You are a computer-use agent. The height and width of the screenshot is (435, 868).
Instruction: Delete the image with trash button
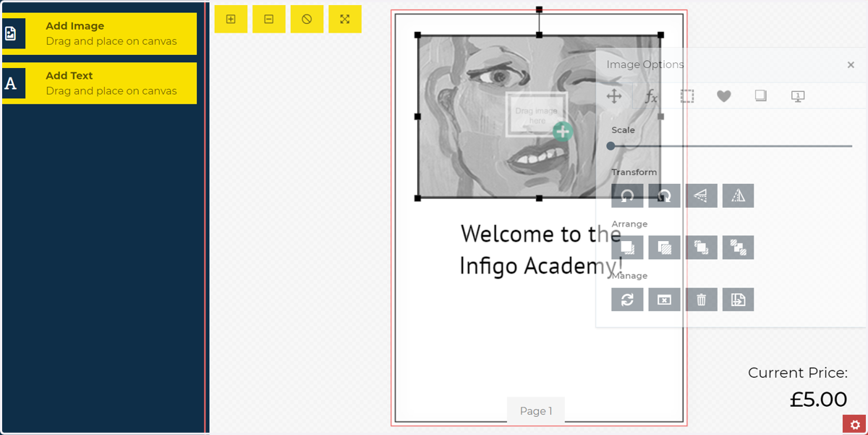click(x=701, y=300)
